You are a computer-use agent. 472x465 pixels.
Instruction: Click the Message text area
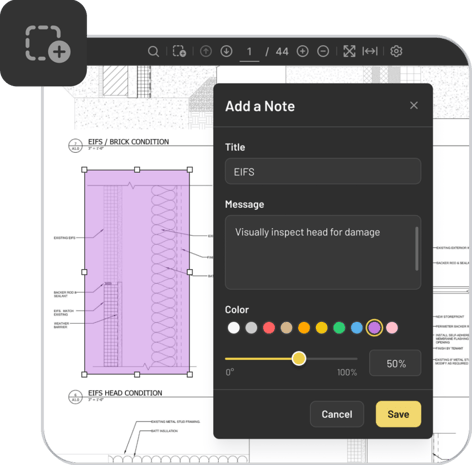point(323,252)
